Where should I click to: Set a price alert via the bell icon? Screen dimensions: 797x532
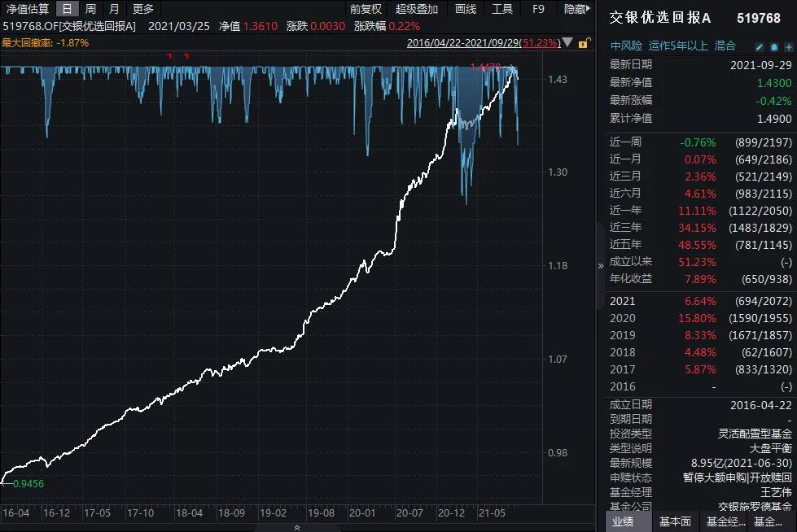774,47
